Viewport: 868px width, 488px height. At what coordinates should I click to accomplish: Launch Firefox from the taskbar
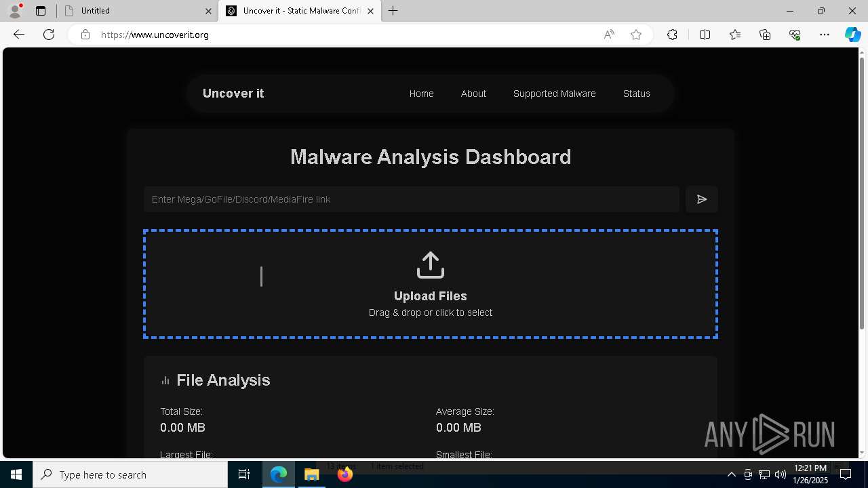345,474
